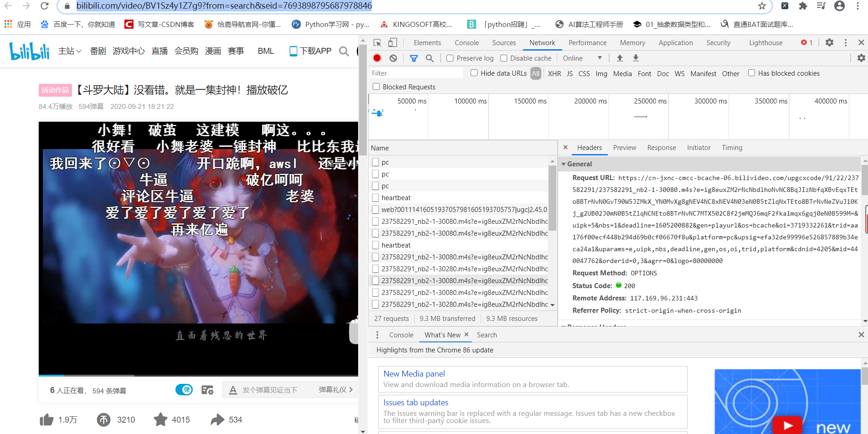Image resolution: width=868 pixels, height=434 pixels.
Task: Open Issues tab updates link
Action: point(416,402)
